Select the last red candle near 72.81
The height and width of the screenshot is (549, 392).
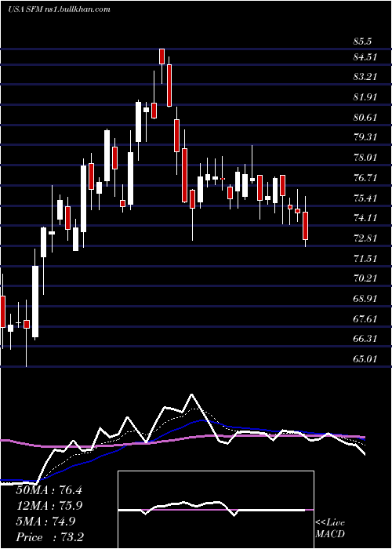(306, 226)
